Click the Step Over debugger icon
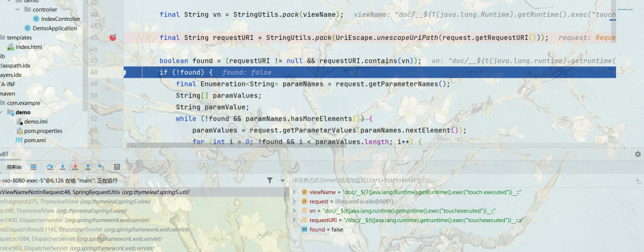This screenshot has width=644, height=252. pyautogui.click(x=49, y=167)
